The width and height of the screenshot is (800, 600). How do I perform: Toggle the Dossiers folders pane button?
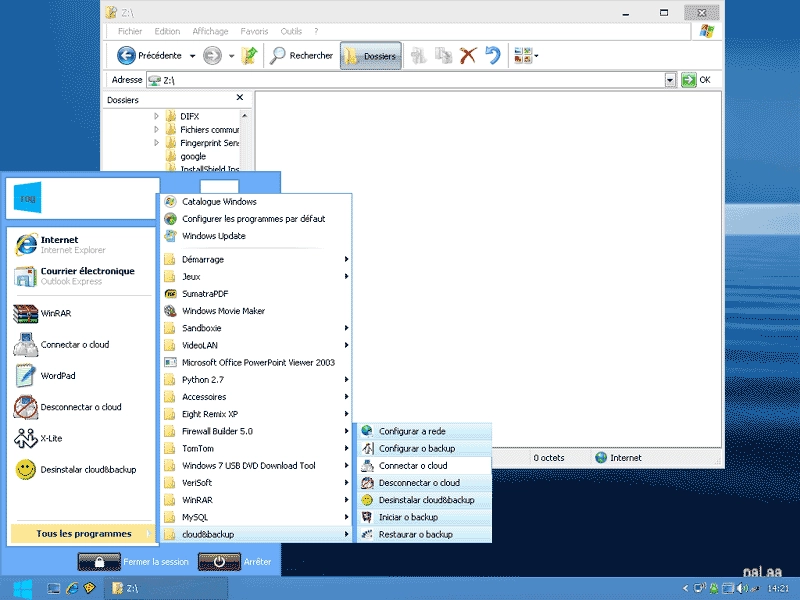tap(371, 56)
